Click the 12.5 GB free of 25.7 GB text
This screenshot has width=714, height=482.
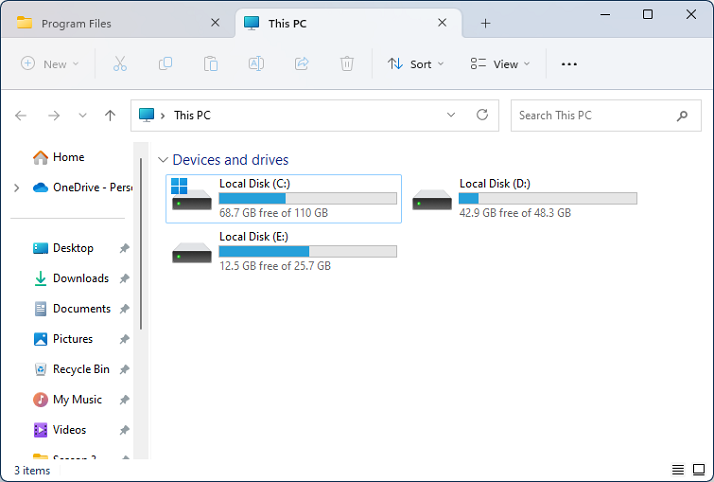pos(275,266)
